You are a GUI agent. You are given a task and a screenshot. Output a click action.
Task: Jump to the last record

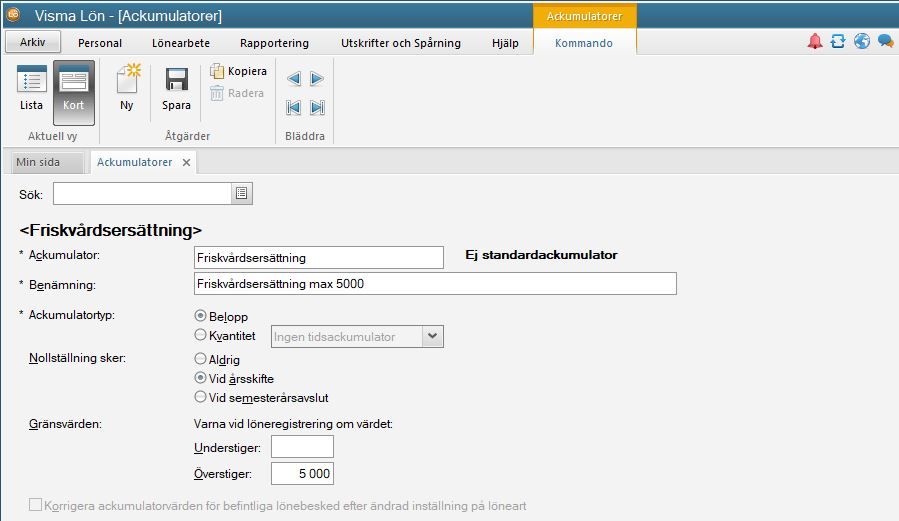[317, 107]
